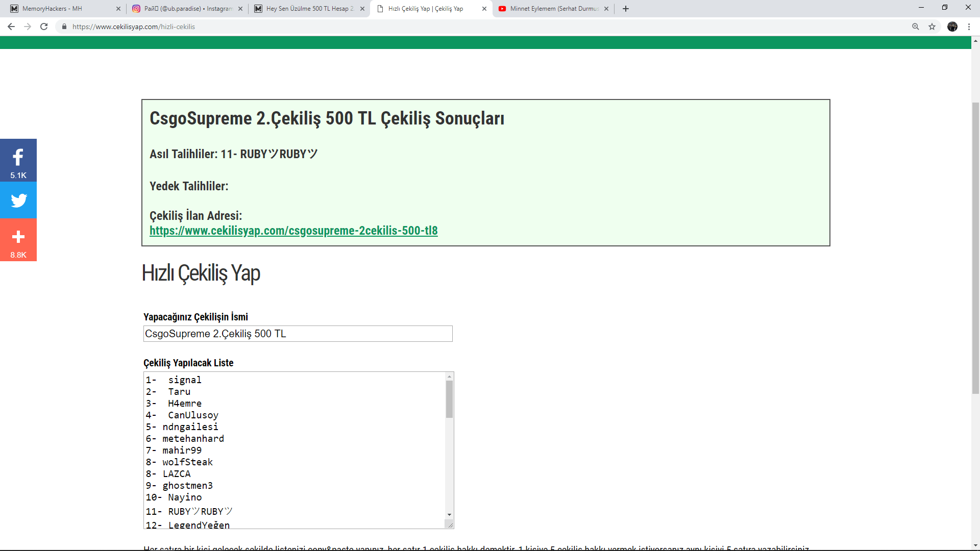
Task: Close the Instagram ub.paradise tab
Action: click(x=240, y=9)
